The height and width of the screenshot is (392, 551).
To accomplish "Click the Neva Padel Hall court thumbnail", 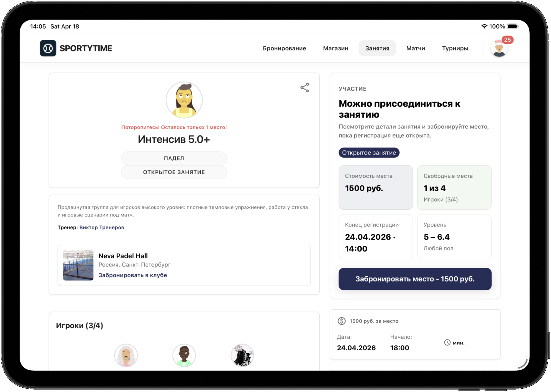I will pos(78,265).
